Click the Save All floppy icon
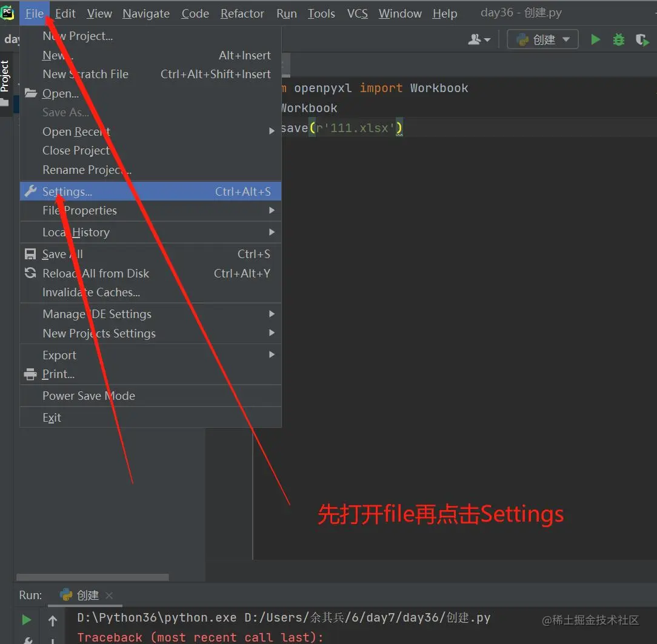This screenshot has height=644, width=657. coord(30,254)
